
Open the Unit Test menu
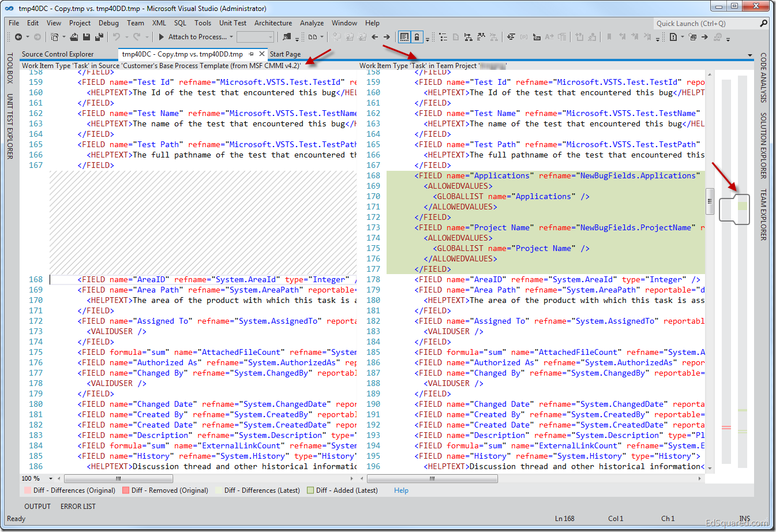(x=233, y=23)
